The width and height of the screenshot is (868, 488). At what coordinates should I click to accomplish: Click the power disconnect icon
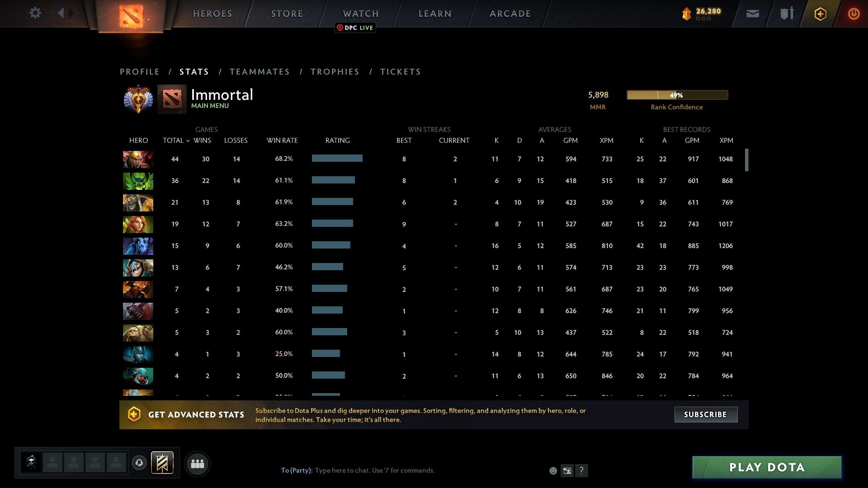coord(854,14)
